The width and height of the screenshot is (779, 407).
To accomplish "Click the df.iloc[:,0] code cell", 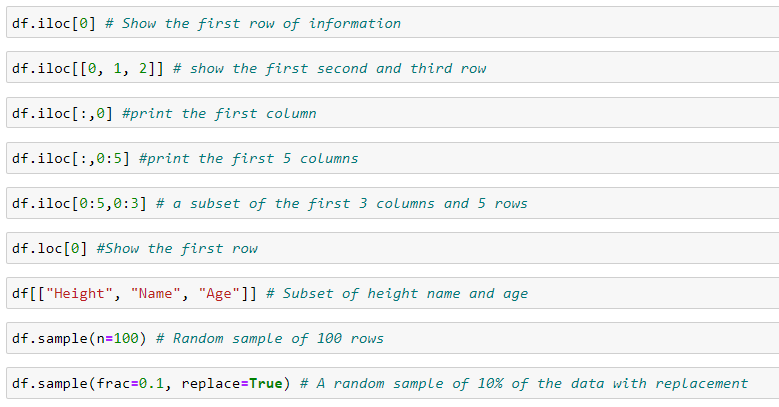I will tap(60, 113).
